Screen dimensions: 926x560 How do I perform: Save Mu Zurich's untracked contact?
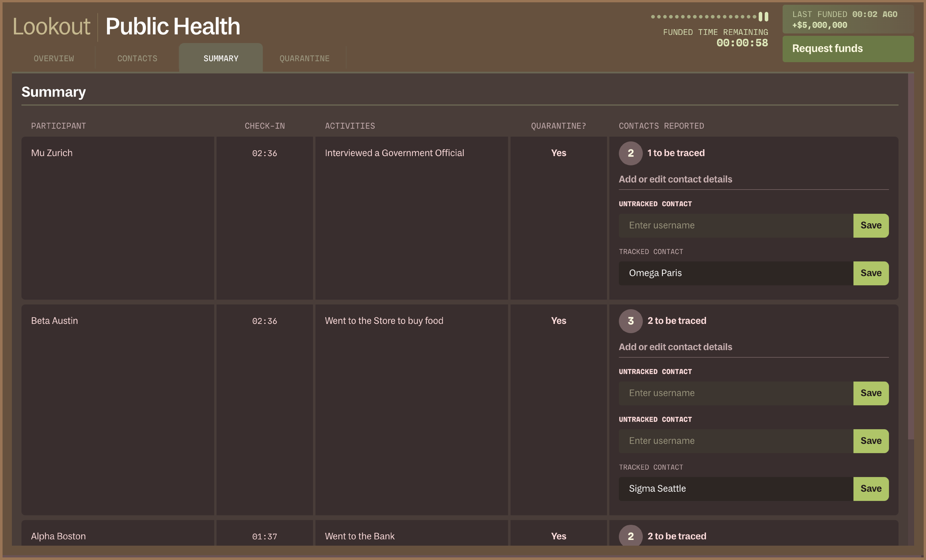click(x=871, y=226)
